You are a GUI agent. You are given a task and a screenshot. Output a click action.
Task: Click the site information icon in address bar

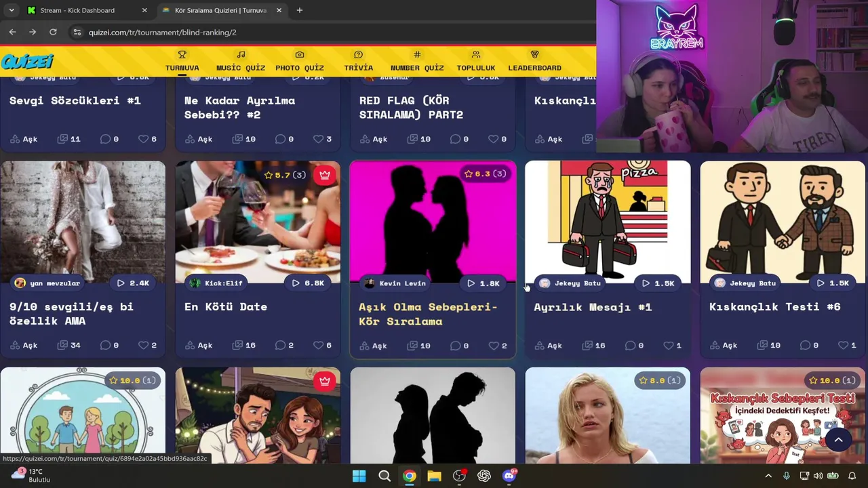tap(77, 32)
